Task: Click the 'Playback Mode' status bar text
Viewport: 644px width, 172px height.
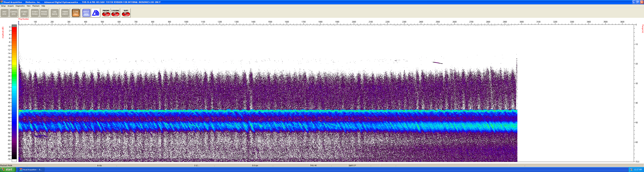Action: pyautogui.click(x=6, y=165)
